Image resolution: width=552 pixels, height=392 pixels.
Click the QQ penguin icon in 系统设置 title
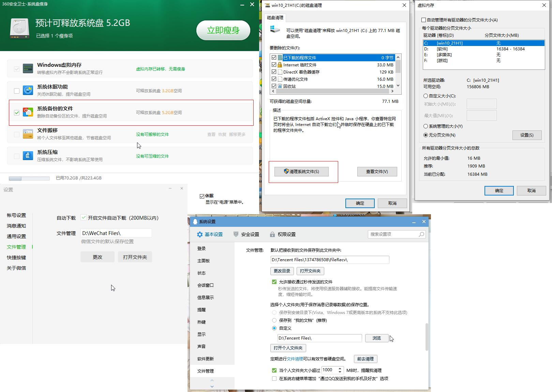tap(195, 222)
